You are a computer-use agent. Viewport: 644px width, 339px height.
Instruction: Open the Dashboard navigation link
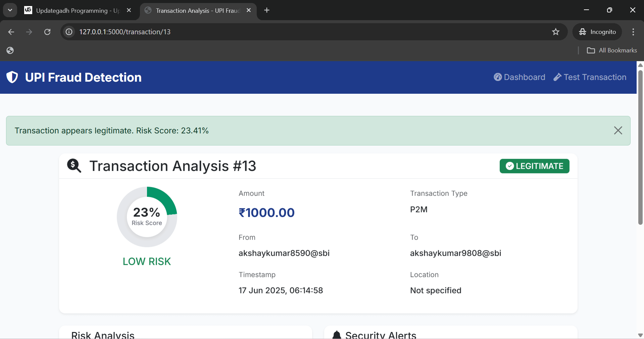pyautogui.click(x=519, y=77)
